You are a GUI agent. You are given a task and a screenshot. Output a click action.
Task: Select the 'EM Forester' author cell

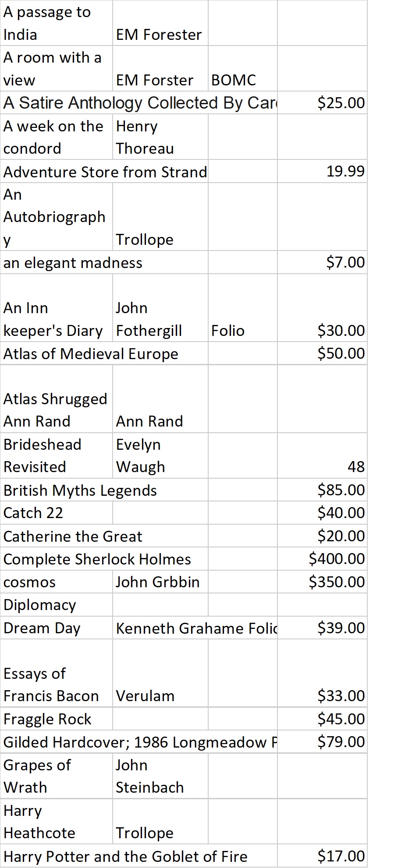160,23
